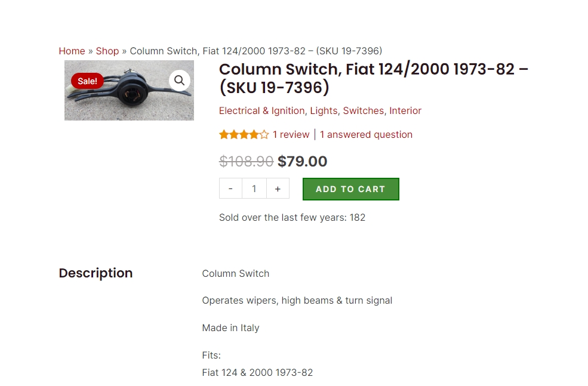The width and height of the screenshot is (588, 386).
Task: Decrease quantity with the minus button
Action: pos(230,189)
